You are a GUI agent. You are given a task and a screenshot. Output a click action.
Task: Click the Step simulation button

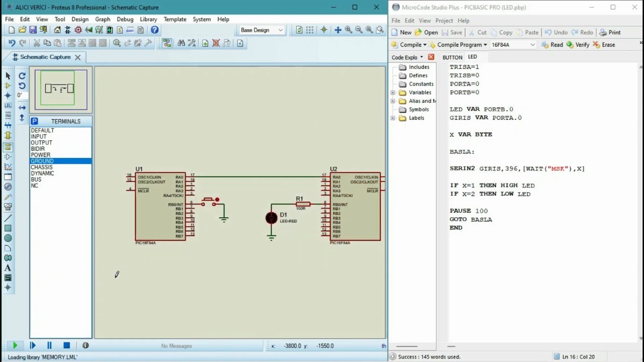[x=33, y=345]
